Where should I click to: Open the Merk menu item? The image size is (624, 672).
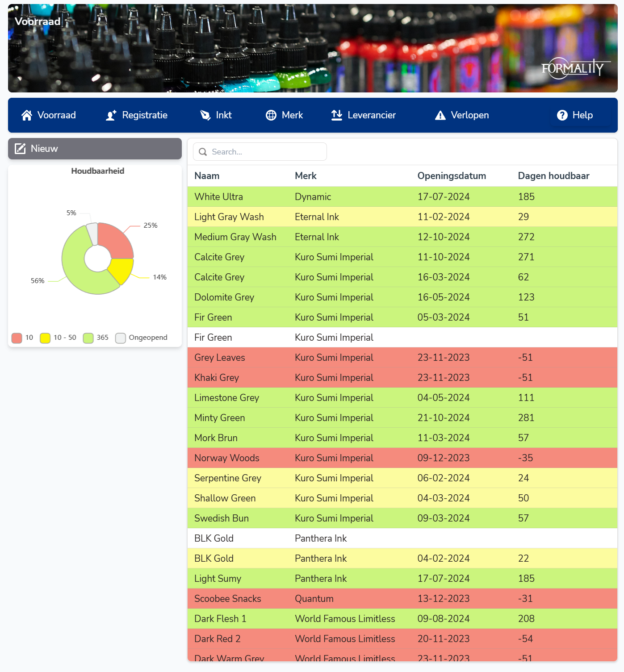[x=285, y=115]
